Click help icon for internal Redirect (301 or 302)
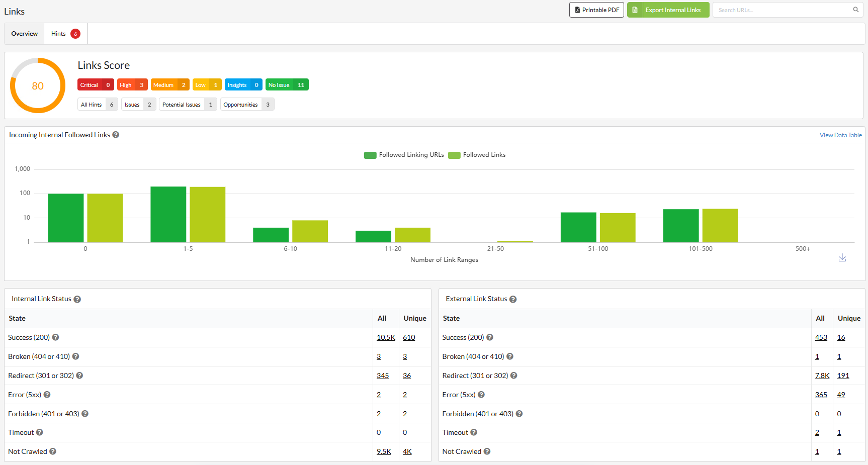 79,376
